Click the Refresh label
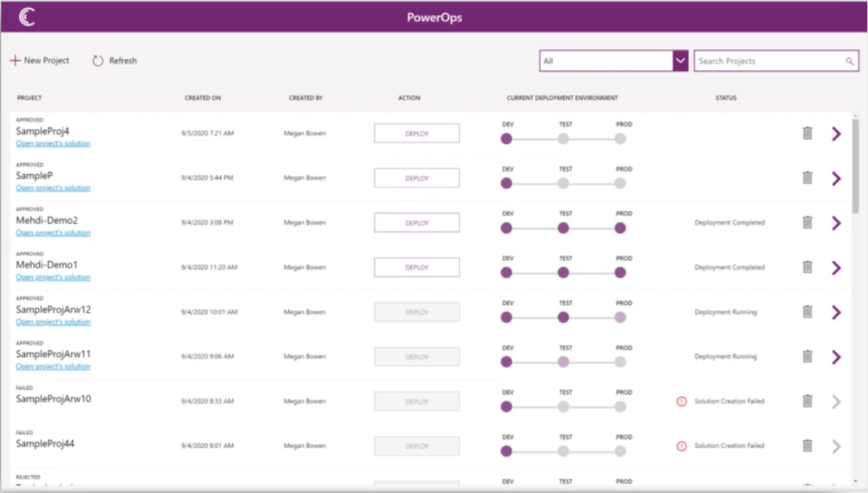The image size is (868, 493). (x=123, y=61)
